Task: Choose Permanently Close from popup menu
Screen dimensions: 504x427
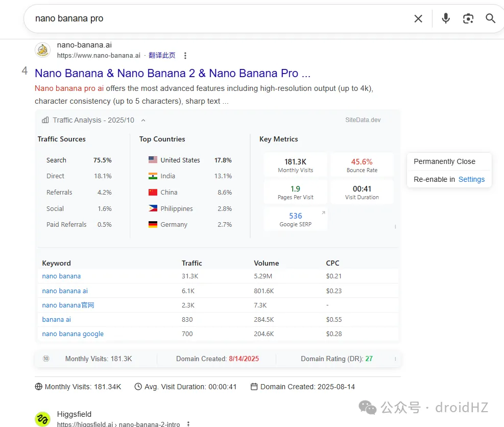Action: click(444, 161)
